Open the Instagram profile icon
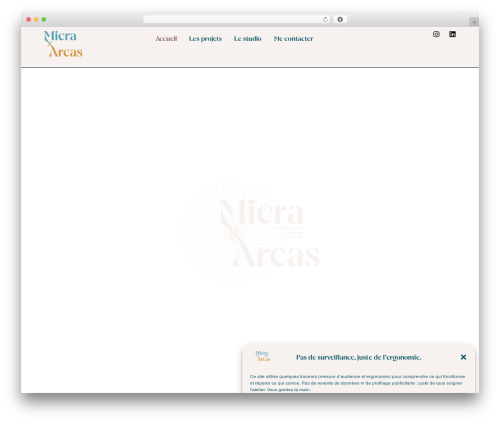500x423 pixels. coord(436,34)
